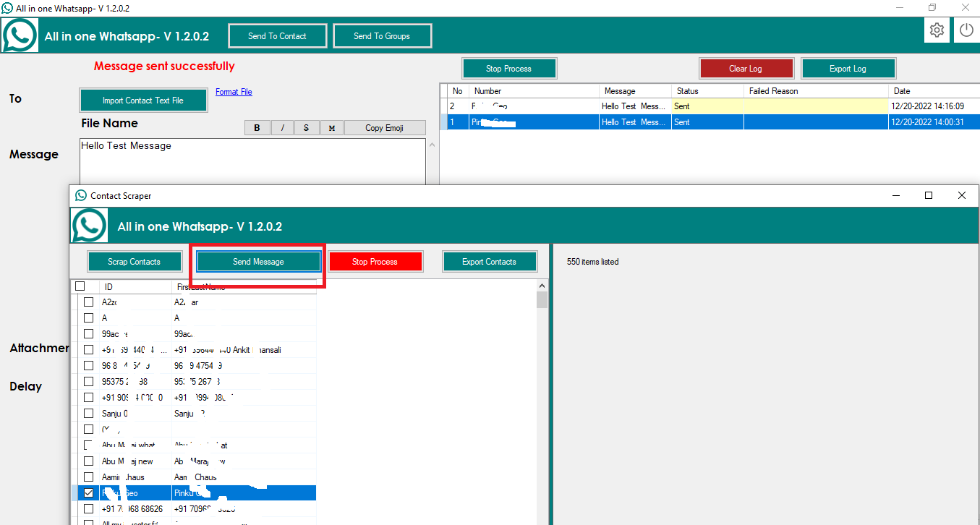Toggle the select-all checkbox in the list header
Viewport: 980px width, 525px height.
click(80, 286)
